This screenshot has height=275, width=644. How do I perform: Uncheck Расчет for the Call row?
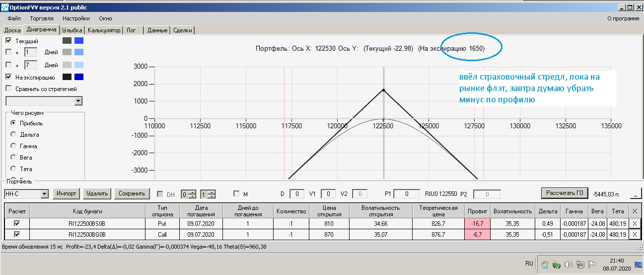coord(17,234)
